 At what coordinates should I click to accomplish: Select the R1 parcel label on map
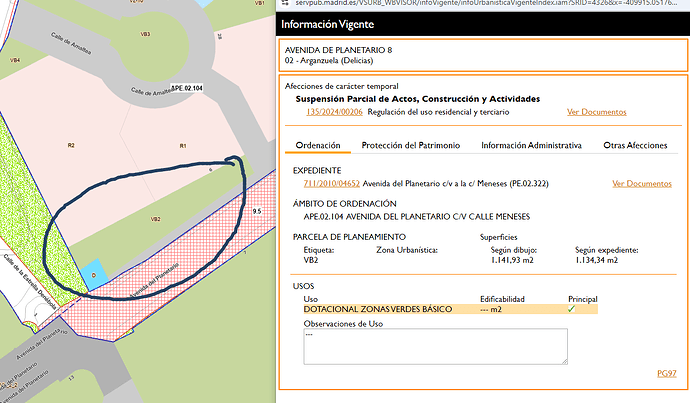(x=183, y=146)
